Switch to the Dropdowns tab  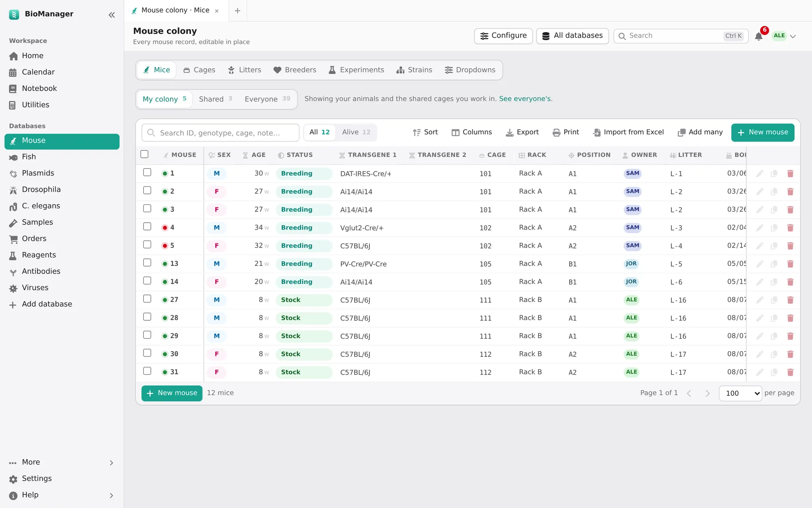pyautogui.click(x=470, y=70)
